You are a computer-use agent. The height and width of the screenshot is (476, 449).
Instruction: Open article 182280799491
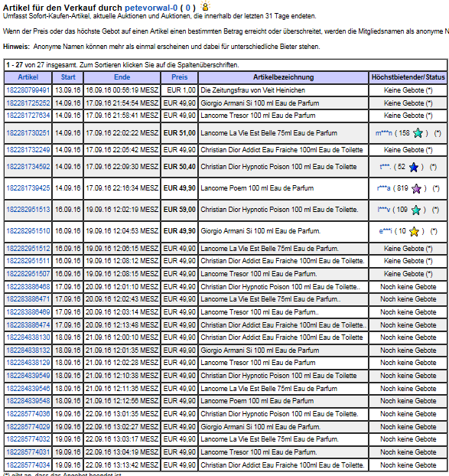point(28,90)
